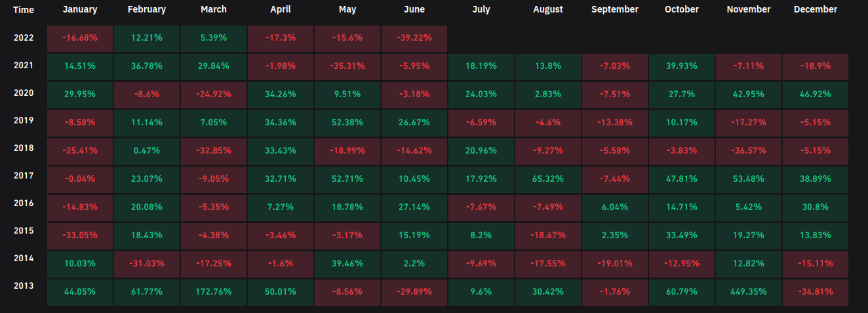Click the November 2018 cell showing -36.57%
The image size is (868, 313).
748,151
